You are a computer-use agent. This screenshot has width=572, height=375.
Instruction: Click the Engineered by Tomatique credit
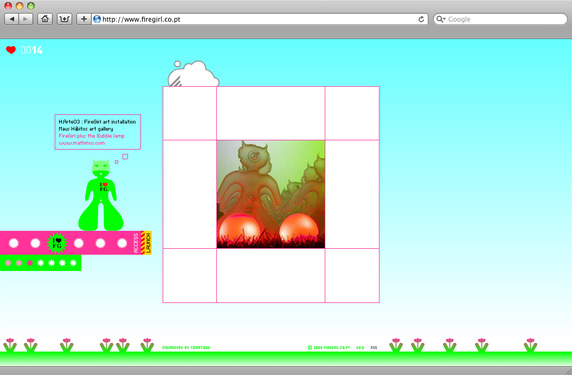pos(186,348)
